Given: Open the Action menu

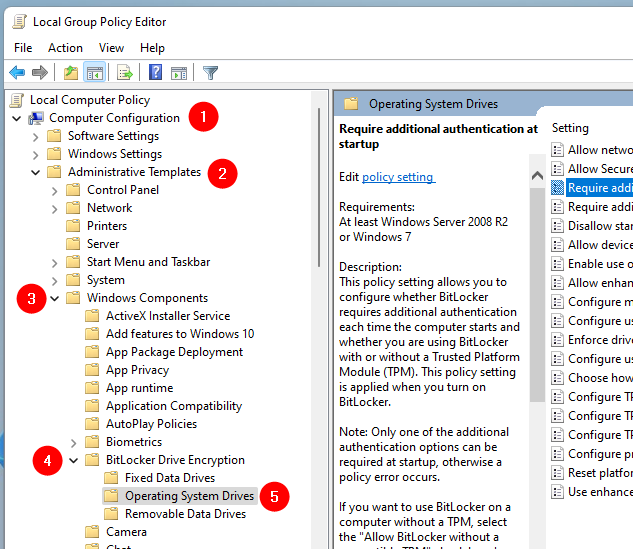Looking at the screenshot, I should tap(65, 48).
